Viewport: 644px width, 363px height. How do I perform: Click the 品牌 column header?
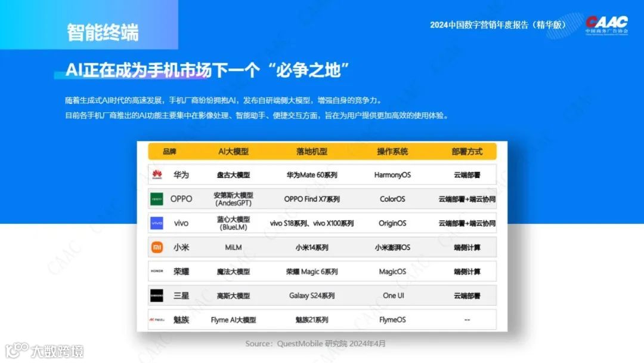169,152
